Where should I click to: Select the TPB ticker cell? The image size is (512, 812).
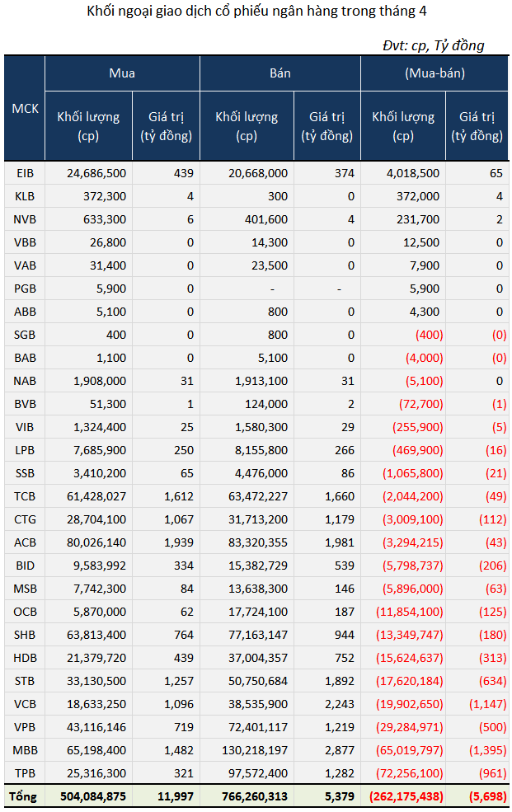25,773
